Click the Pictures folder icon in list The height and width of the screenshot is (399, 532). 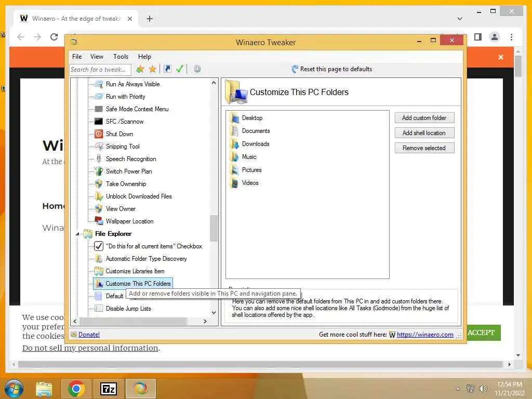234,170
